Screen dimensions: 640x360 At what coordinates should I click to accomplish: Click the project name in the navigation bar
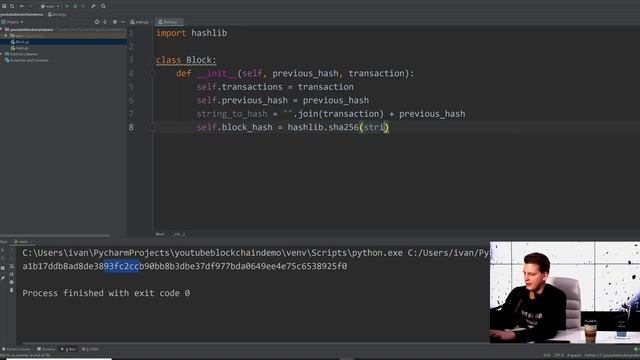[22, 14]
